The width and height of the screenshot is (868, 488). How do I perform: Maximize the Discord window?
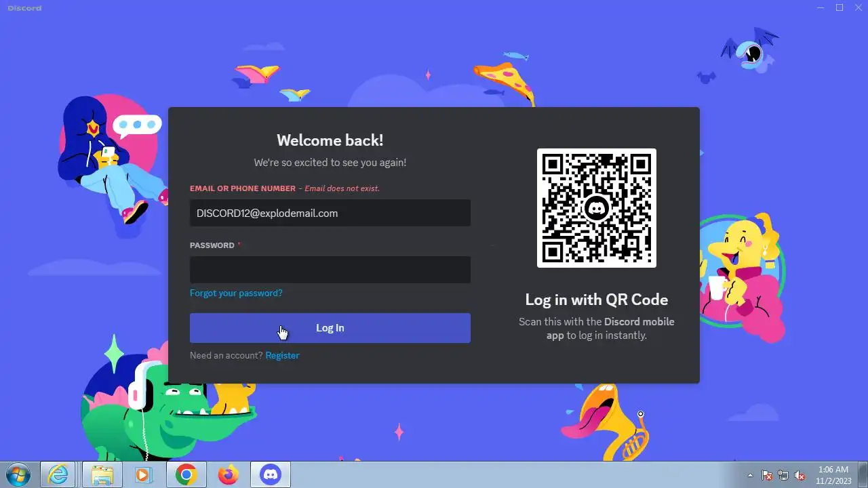(x=840, y=7)
